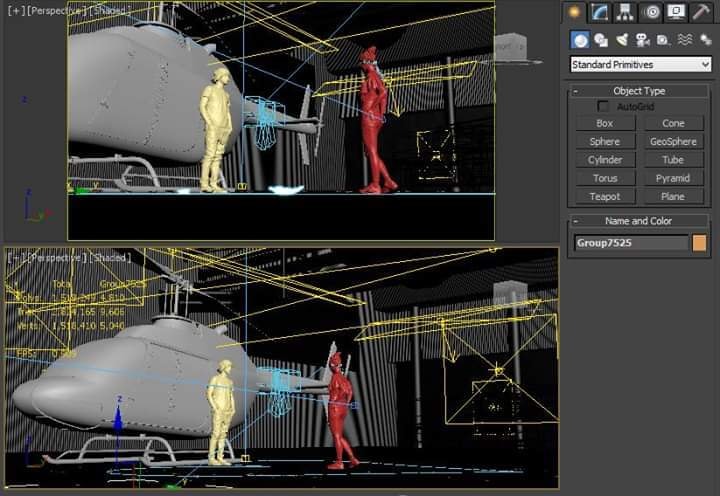Select the Space Warps category icon
The height and width of the screenshot is (496, 720).
coord(685,40)
